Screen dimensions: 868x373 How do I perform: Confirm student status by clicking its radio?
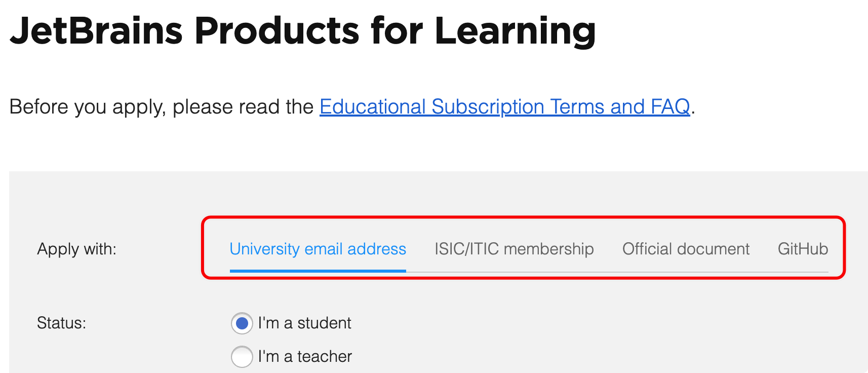coord(242,323)
